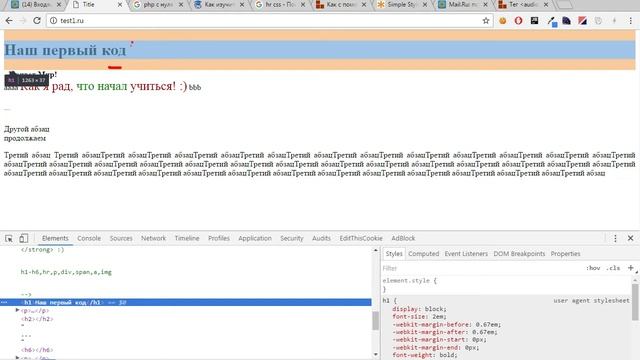This screenshot has width=640, height=360.
Task: Toggle the :hov element state panel
Action: 593,268
